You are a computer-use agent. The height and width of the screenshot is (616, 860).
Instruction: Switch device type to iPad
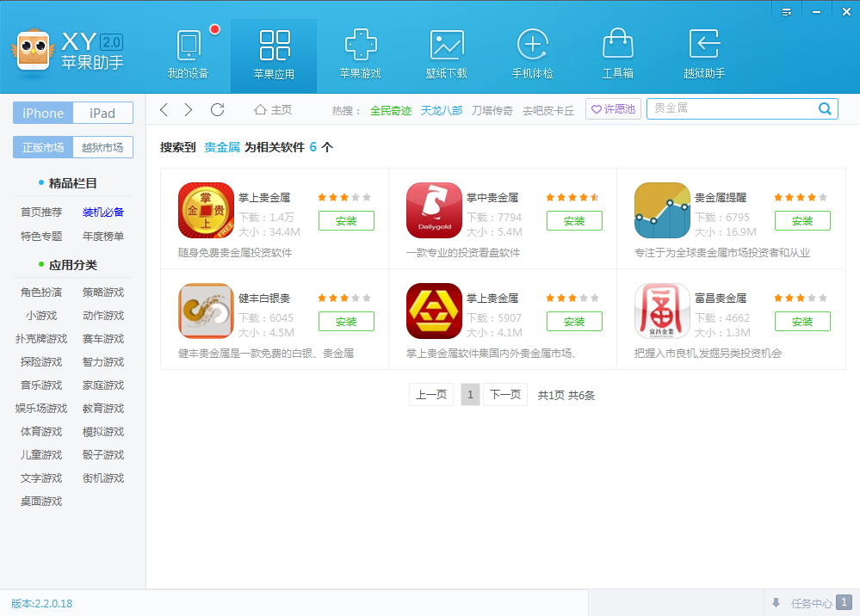point(102,113)
